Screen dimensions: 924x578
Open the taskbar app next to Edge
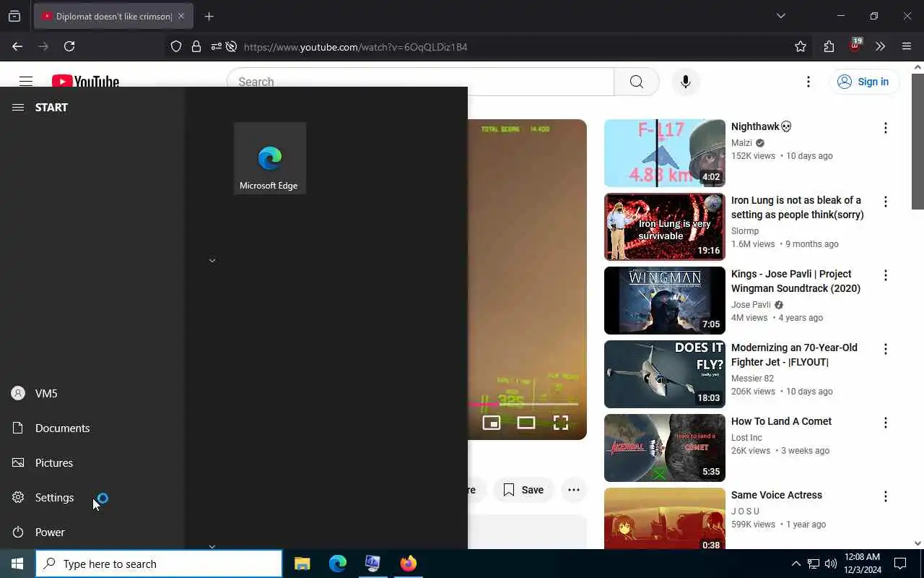373,564
